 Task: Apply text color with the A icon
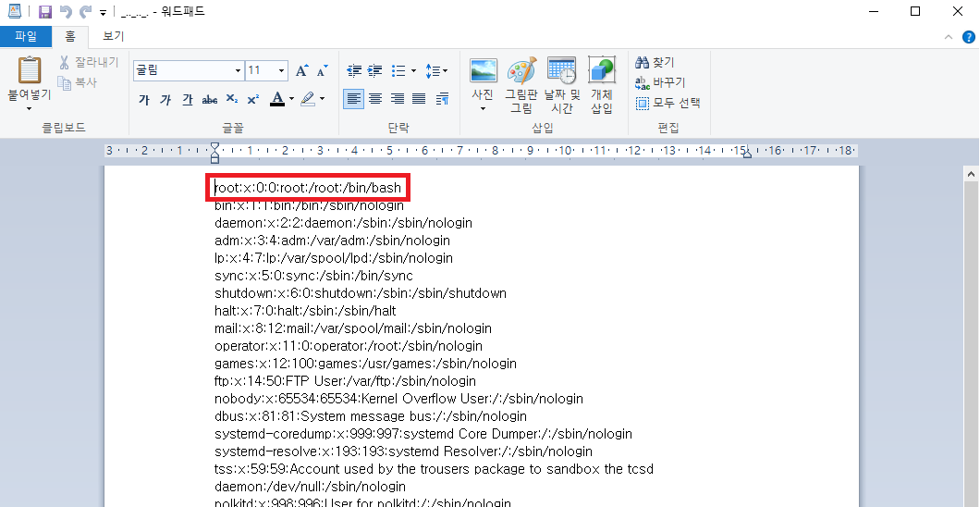coord(277,99)
